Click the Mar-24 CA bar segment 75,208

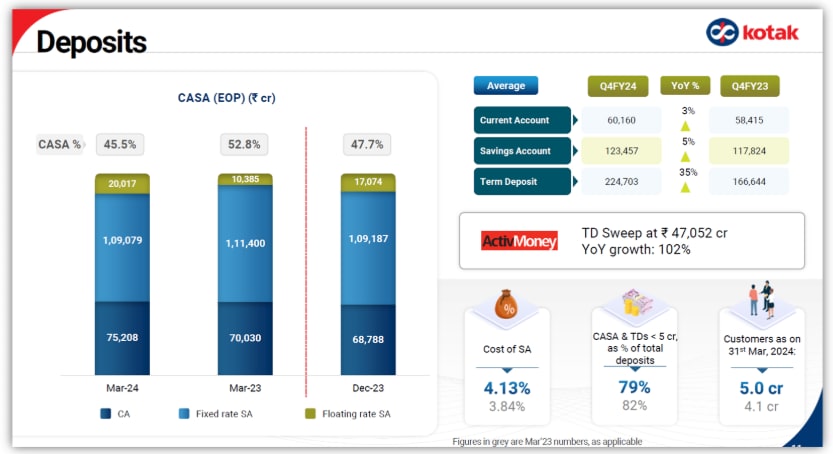click(x=122, y=338)
